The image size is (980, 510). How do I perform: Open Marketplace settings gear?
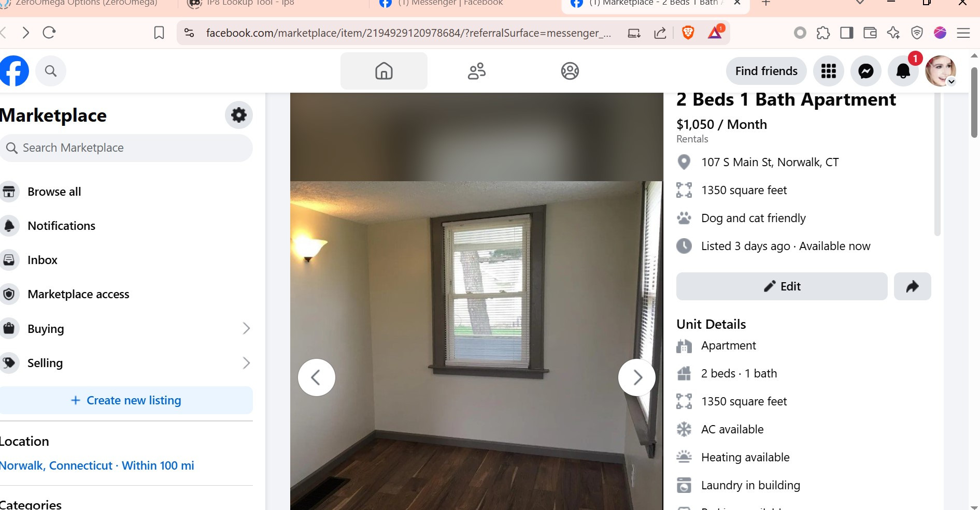coord(239,115)
